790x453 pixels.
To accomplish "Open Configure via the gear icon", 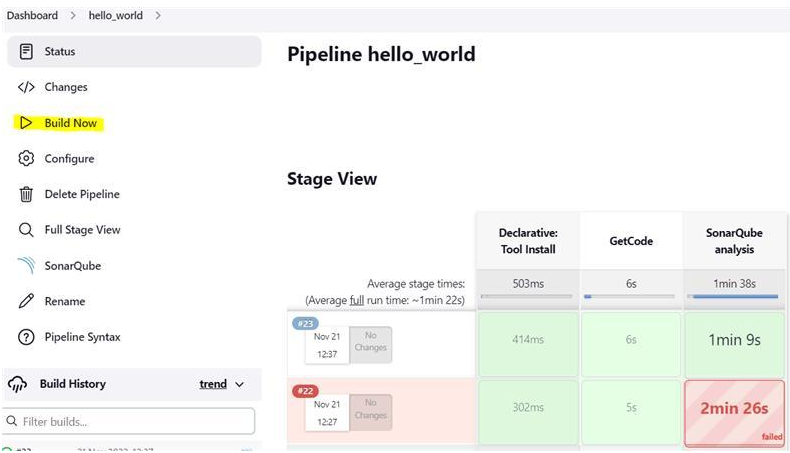I will pyautogui.click(x=26, y=158).
